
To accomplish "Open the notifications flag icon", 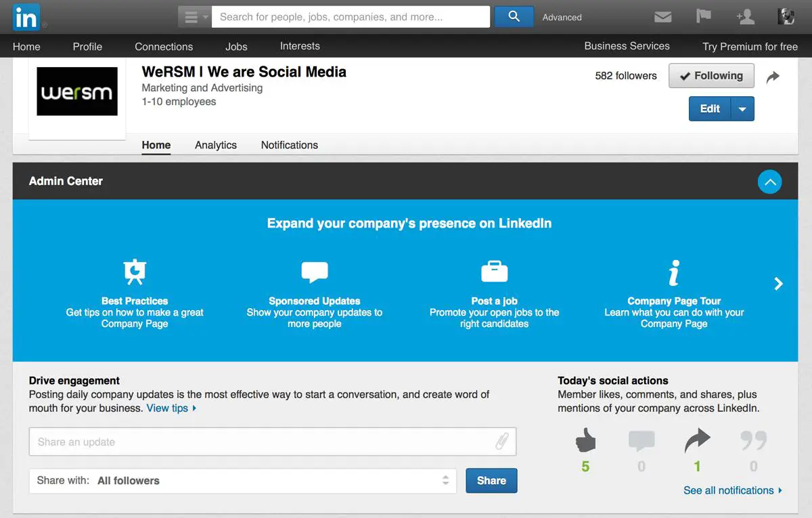I will (704, 17).
